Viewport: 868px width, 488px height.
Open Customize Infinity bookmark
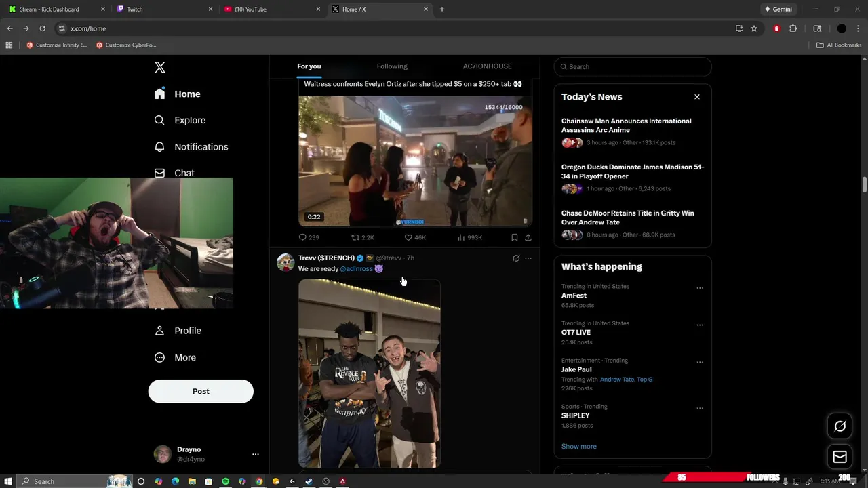click(57, 45)
